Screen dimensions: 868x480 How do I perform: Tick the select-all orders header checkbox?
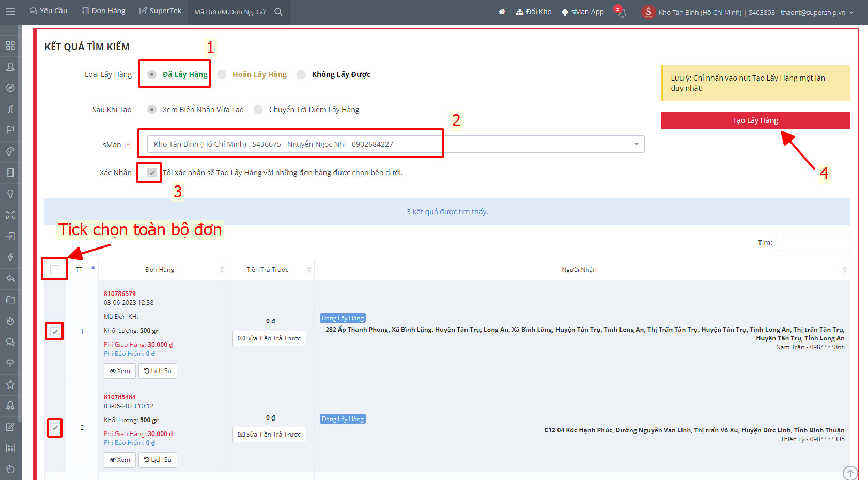tap(55, 270)
